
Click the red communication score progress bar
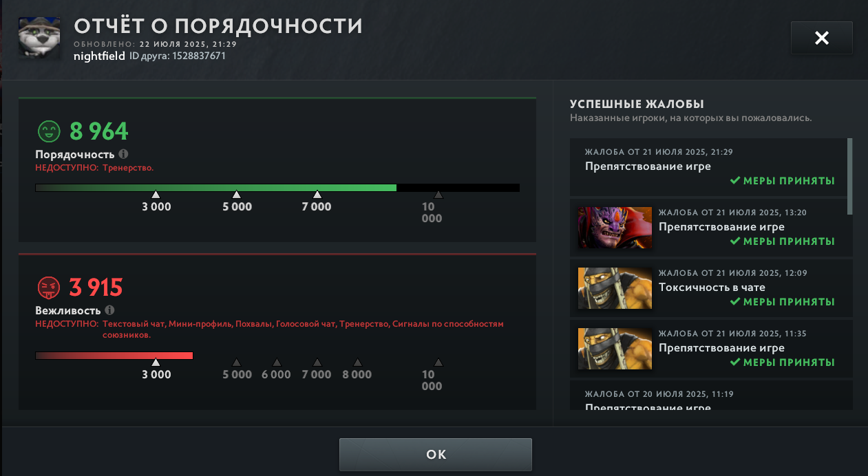point(114,356)
